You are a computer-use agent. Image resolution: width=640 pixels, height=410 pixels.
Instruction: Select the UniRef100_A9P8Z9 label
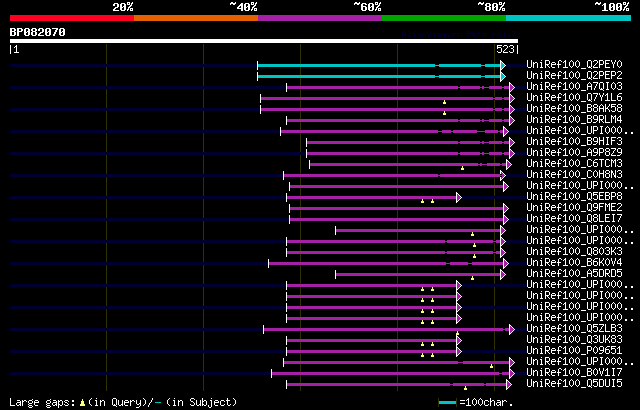[x=574, y=153]
